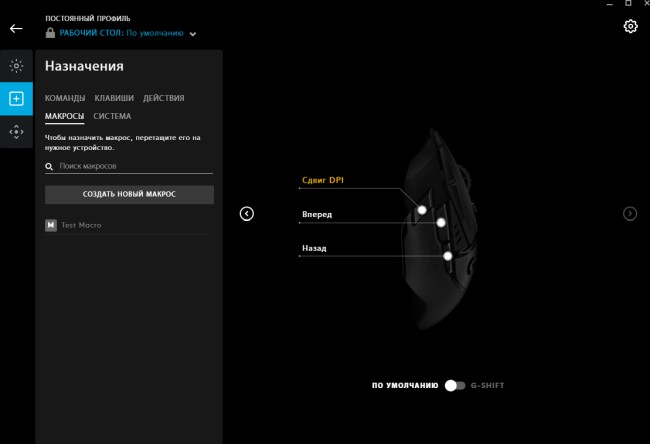Open the lighting effects sidebar icon

(x=16, y=66)
